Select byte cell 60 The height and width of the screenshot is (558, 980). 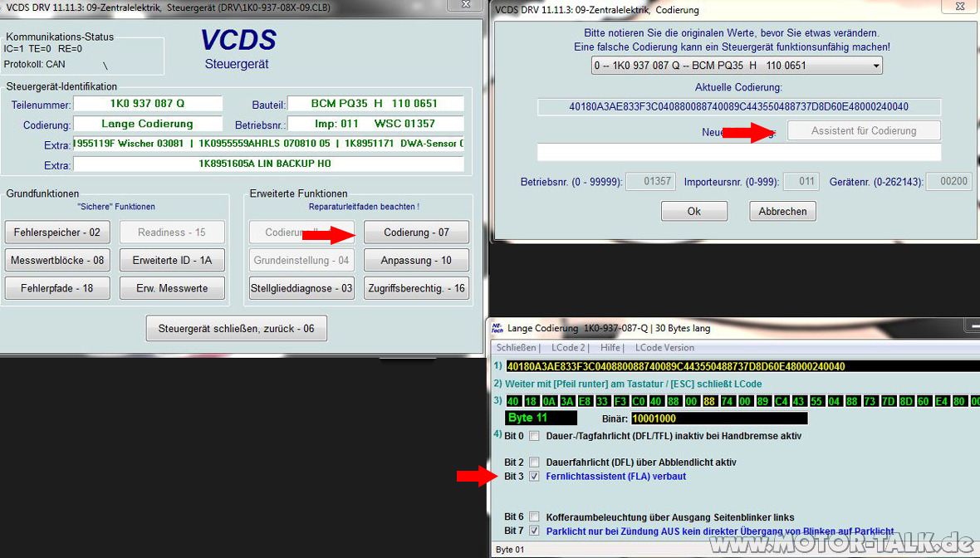[x=924, y=401]
